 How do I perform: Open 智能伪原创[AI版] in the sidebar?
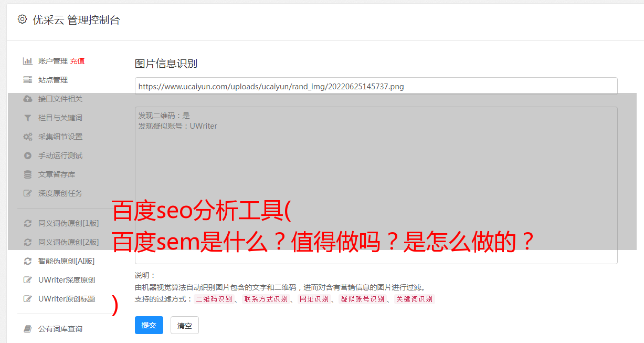[66, 261]
